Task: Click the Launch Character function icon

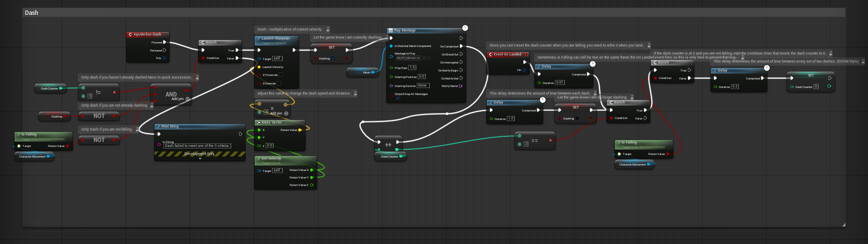Action: pyautogui.click(x=258, y=38)
